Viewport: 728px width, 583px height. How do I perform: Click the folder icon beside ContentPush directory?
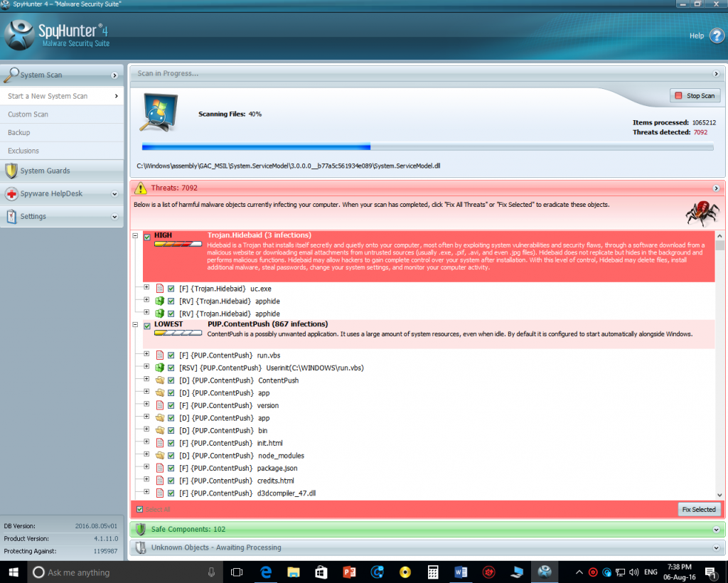[160, 380]
